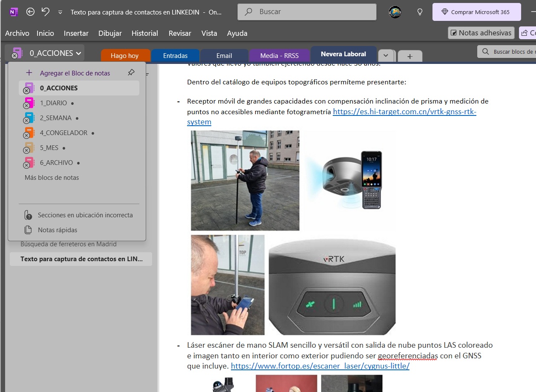Viewport: 536px width, 392px height.
Task: Add a new section with plus tab
Action: [x=409, y=56]
